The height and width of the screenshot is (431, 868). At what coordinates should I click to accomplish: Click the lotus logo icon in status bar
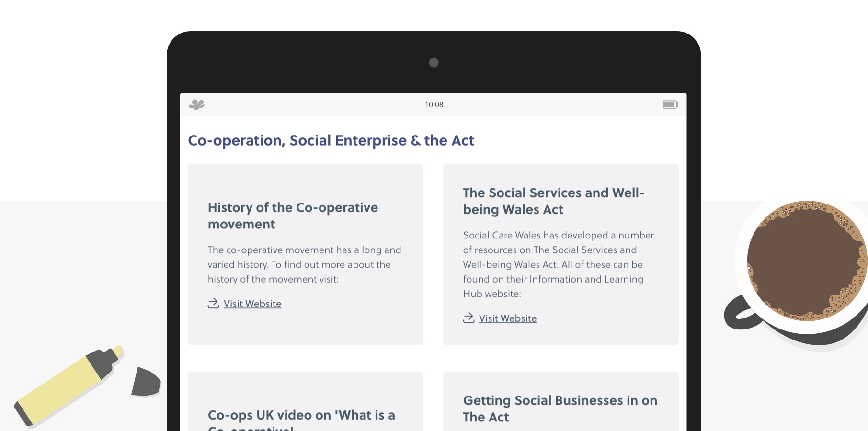pos(196,104)
